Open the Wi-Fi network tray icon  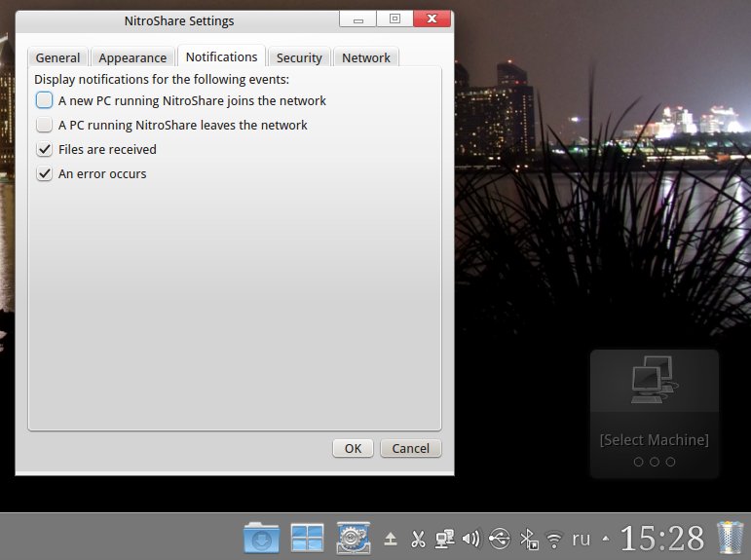[x=554, y=540]
